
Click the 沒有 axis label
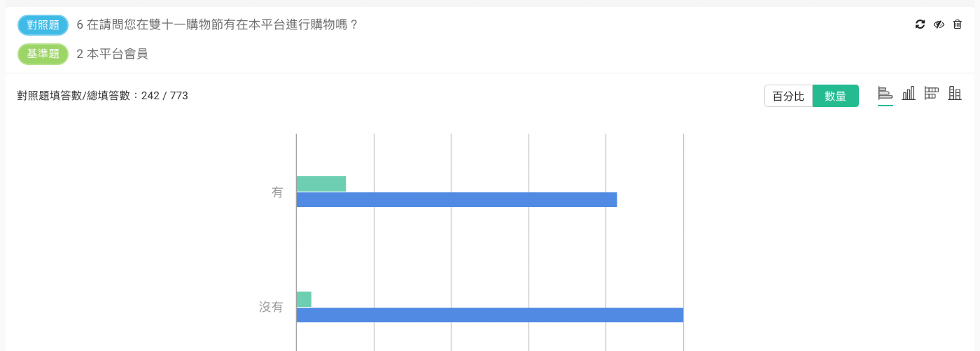pos(271,307)
